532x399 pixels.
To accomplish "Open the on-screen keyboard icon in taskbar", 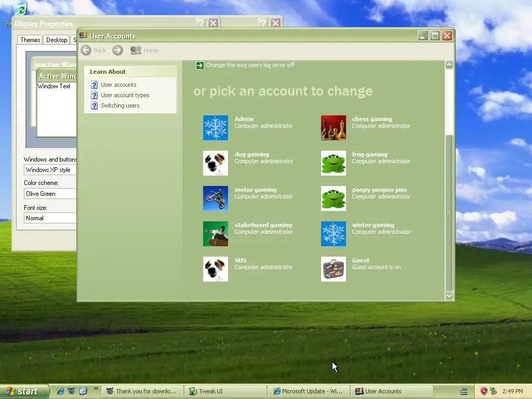I will 464,392.
